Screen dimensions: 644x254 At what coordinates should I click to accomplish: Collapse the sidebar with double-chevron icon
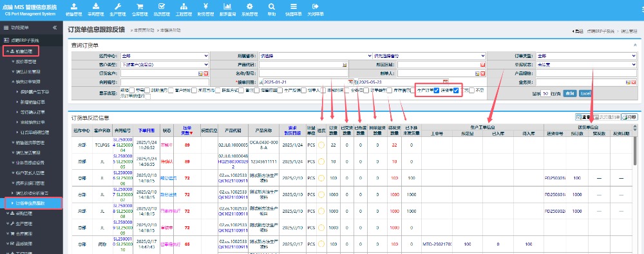pos(55,28)
